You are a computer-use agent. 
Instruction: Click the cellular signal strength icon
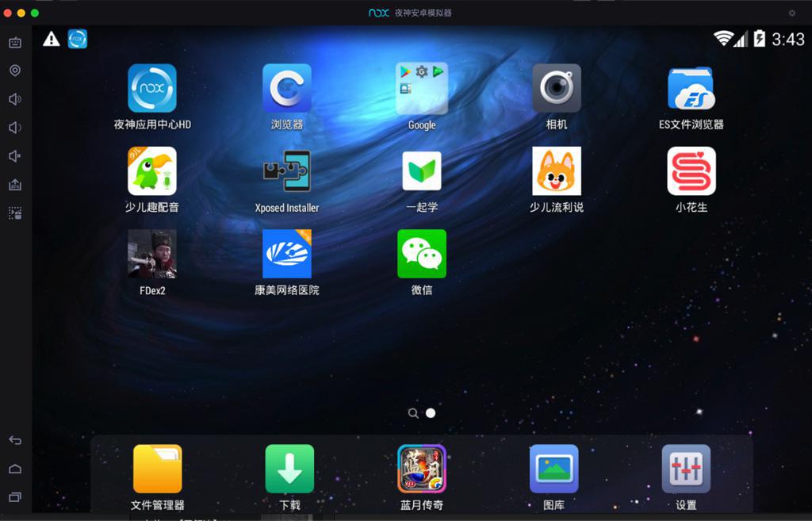[x=741, y=38]
